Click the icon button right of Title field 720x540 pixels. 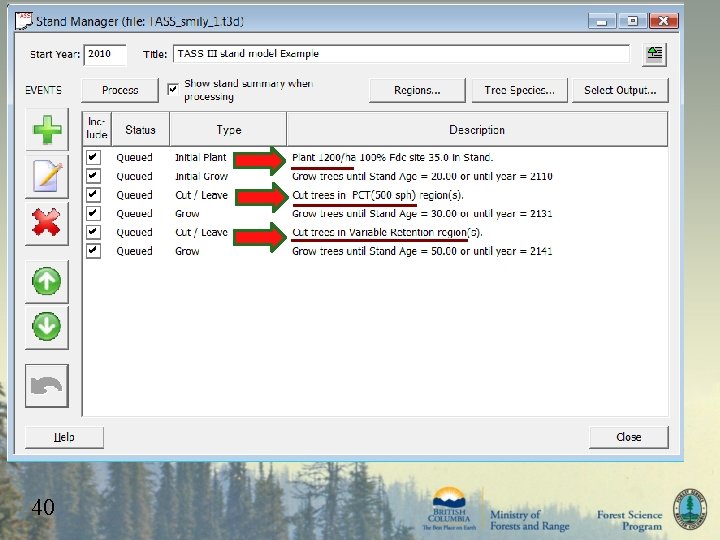point(654,55)
